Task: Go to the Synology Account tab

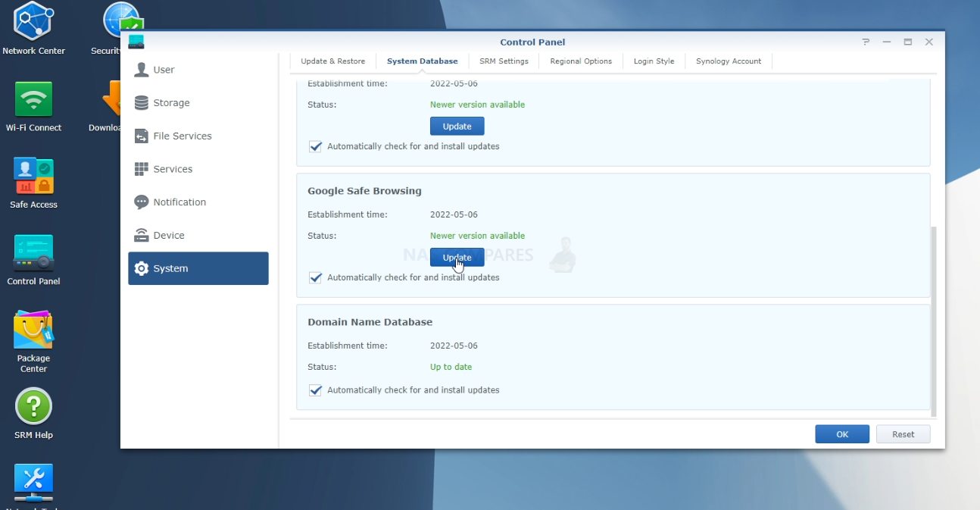Action: coord(729,61)
